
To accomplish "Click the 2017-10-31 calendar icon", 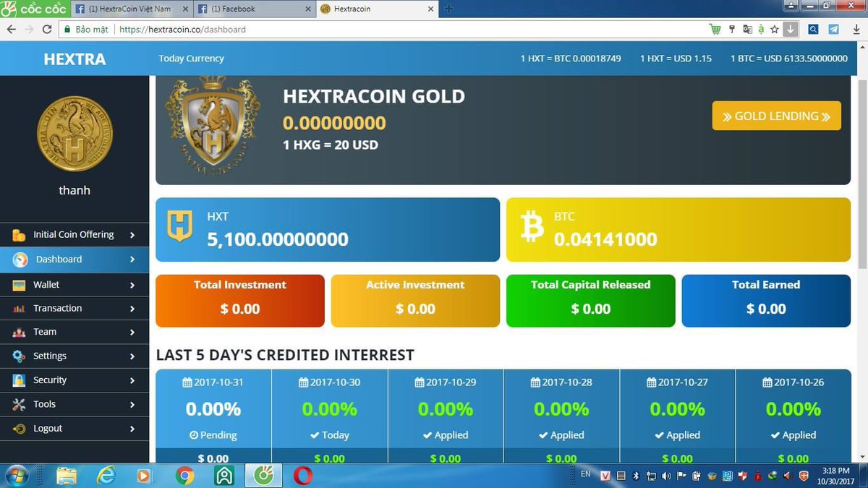I will pos(187,382).
